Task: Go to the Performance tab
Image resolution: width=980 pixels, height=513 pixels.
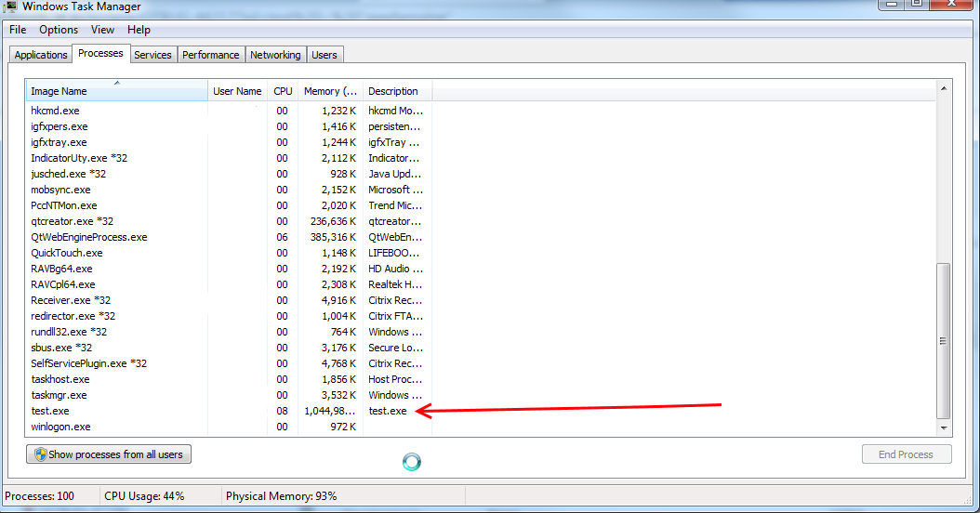Action: pyautogui.click(x=211, y=55)
